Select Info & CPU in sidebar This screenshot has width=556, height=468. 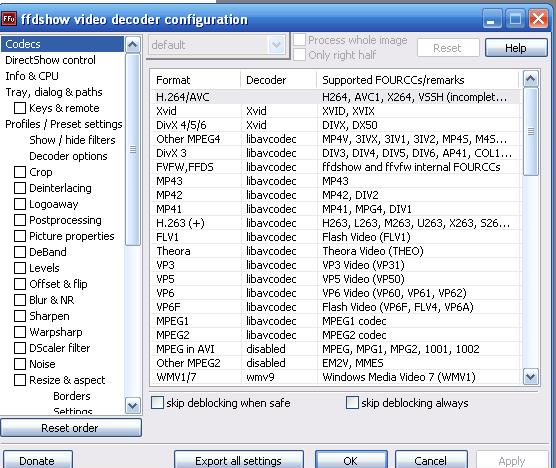click(32, 76)
